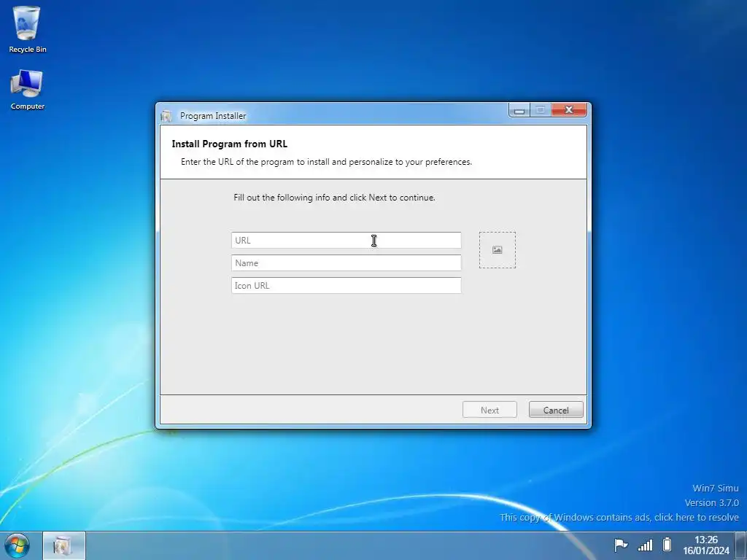
Task: Click the 'Install Program from URL' heading
Action: [x=230, y=144]
